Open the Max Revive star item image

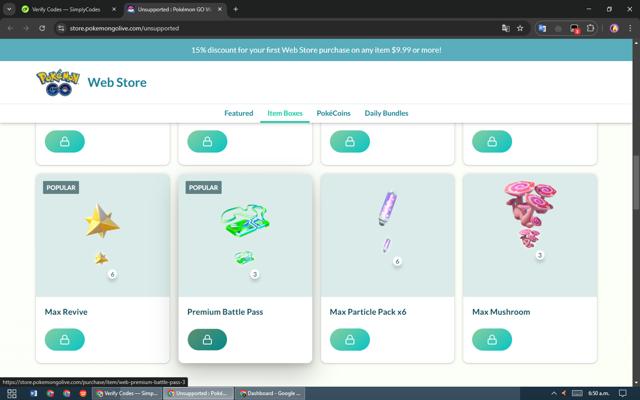pyautogui.click(x=102, y=221)
